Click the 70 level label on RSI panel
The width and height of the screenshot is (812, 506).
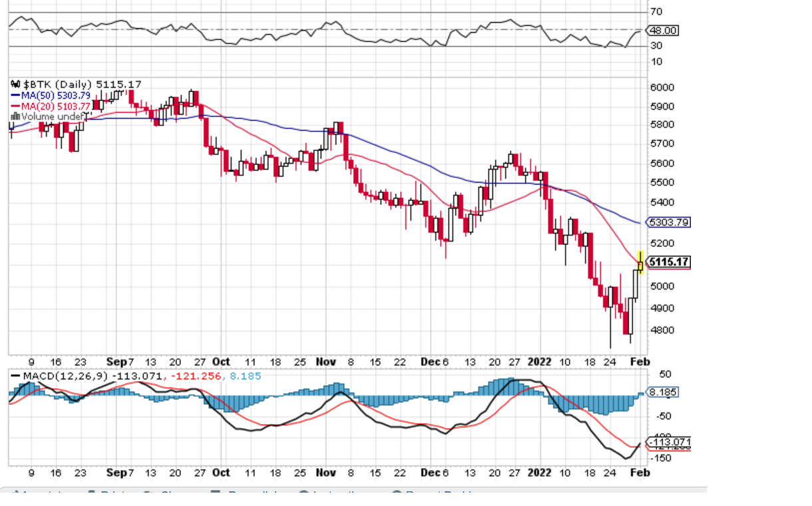pyautogui.click(x=656, y=11)
